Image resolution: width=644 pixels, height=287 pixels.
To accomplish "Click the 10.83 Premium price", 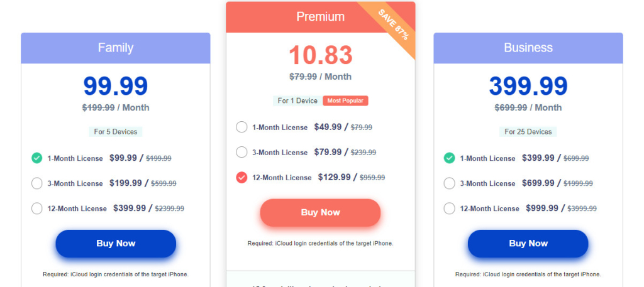I will [x=320, y=55].
